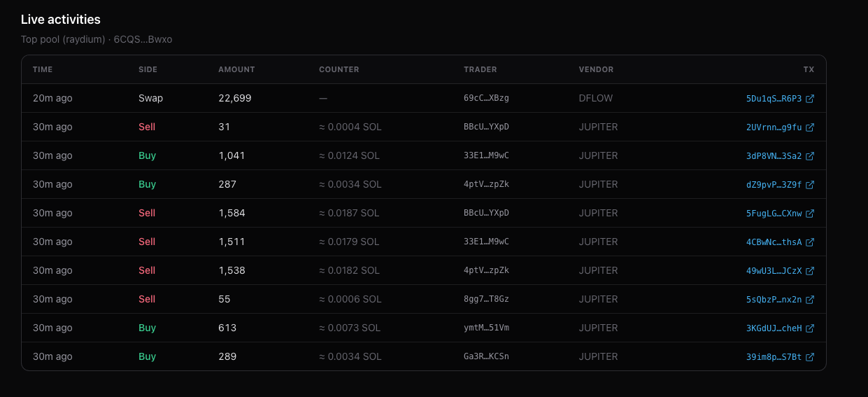
Task: Click the TX column header
Action: [x=809, y=69]
